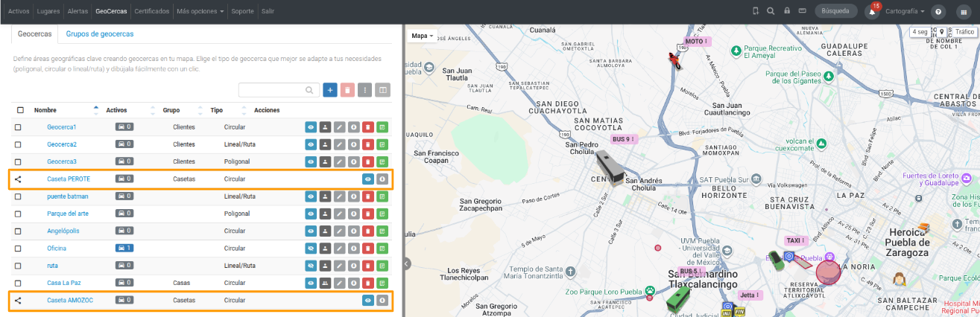Open the three-dots menu on MOTO label

[706, 41]
